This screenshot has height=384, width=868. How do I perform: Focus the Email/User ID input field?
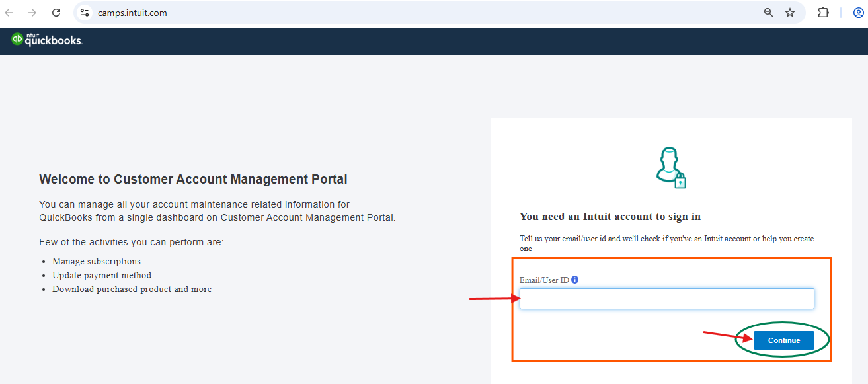(666, 299)
